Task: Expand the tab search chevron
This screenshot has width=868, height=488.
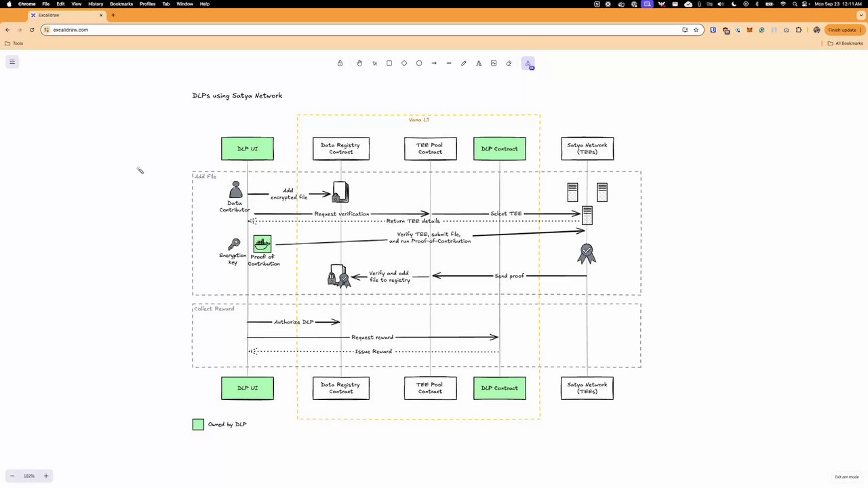Action: click(x=861, y=15)
